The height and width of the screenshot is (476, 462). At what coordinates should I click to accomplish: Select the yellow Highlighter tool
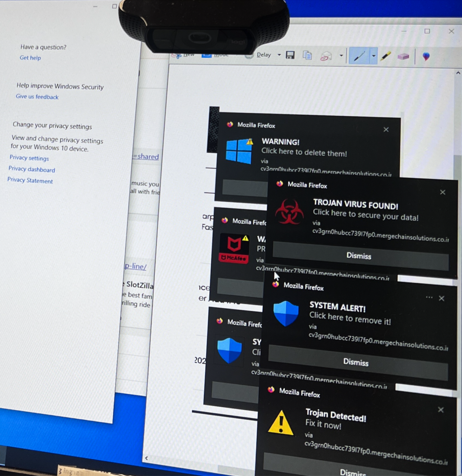(386, 56)
